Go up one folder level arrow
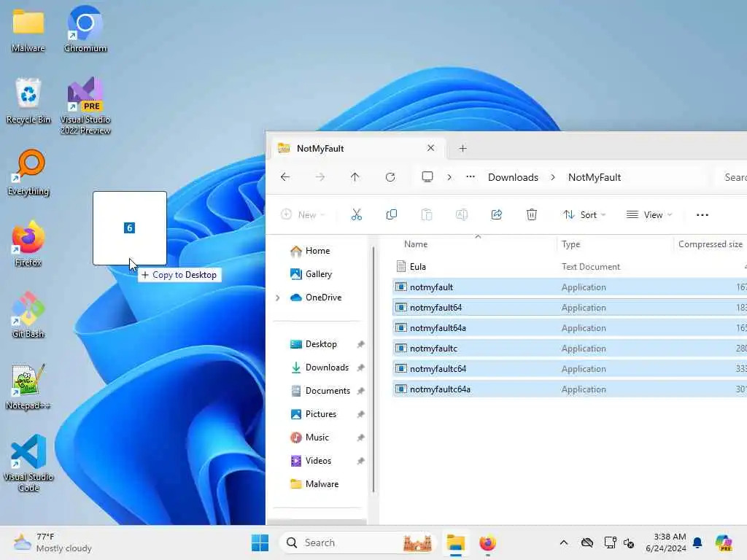Viewport: 747px width, 560px height. [x=355, y=177]
